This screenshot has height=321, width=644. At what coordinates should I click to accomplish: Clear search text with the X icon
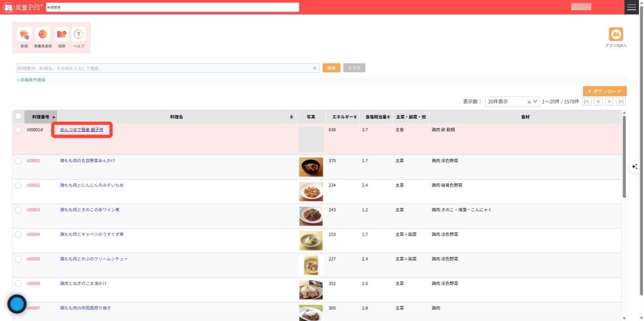(x=315, y=68)
